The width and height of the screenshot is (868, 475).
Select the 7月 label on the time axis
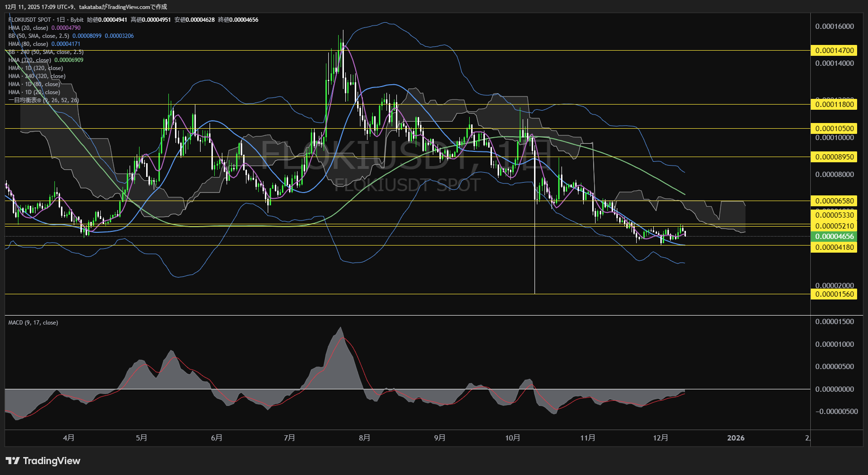289,438
